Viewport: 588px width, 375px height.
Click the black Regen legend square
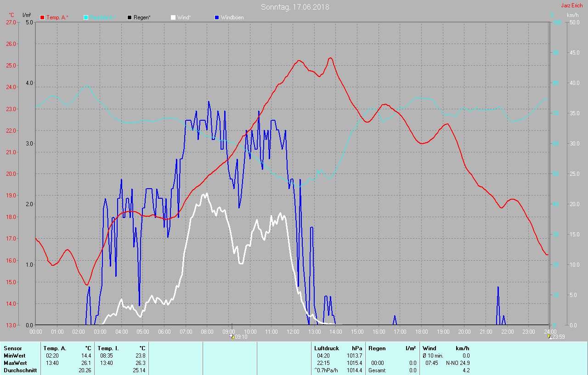(x=130, y=17)
